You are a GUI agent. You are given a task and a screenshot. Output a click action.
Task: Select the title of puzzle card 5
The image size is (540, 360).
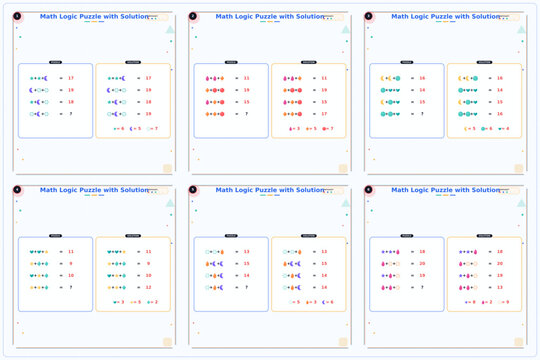(270, 190)
